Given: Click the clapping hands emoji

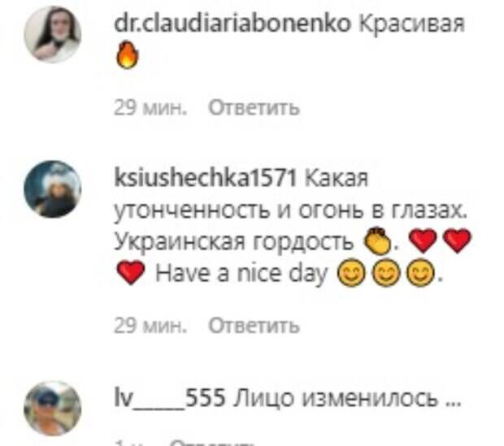Looking at the screenshot, I should tap(376, 240).
